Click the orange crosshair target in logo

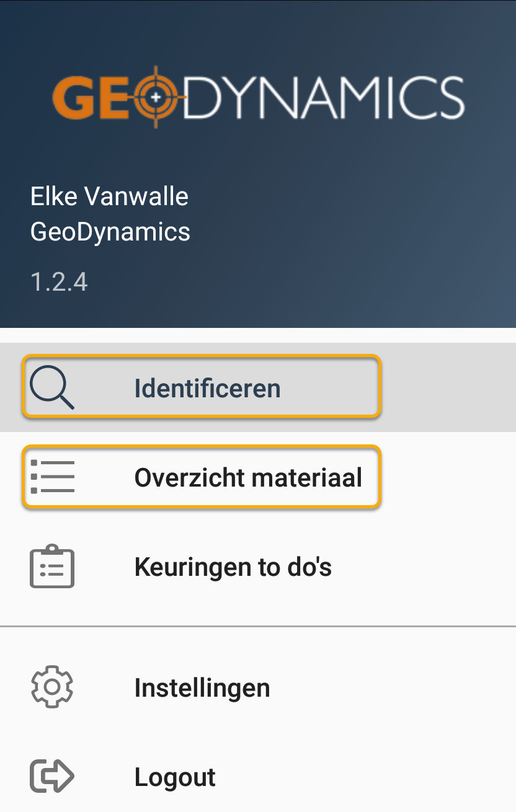[x=156, y=97]
